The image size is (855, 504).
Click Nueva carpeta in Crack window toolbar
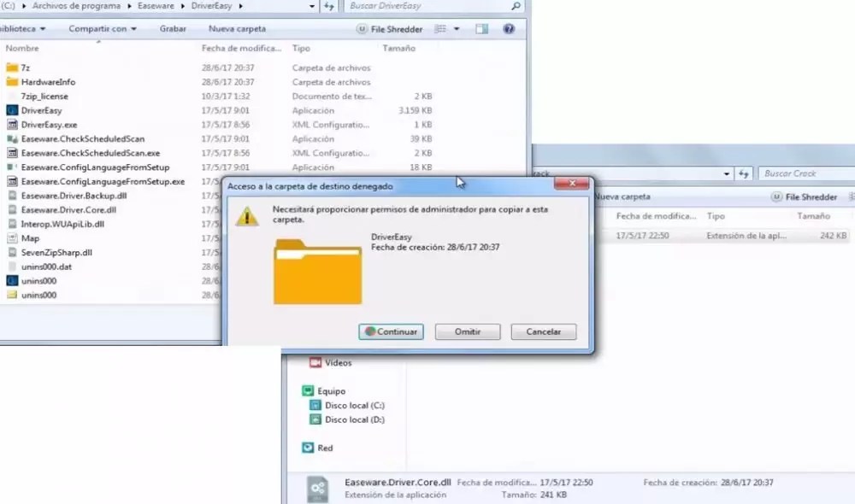622,196
